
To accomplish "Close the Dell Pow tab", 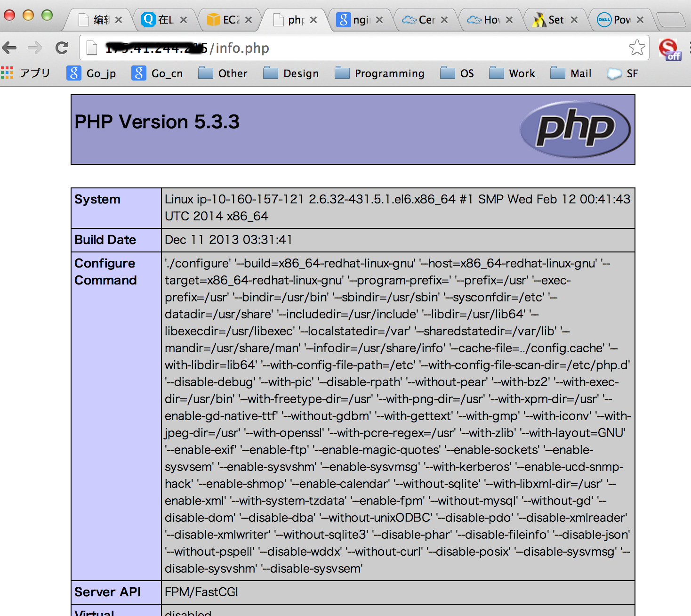I will (640, 20).
